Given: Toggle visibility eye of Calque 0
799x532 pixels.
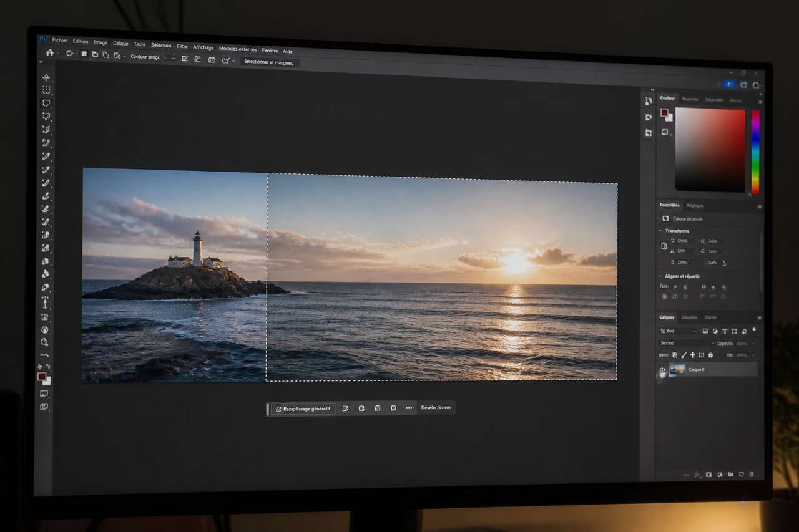Looking at the screenshot, I should [662, 370].
